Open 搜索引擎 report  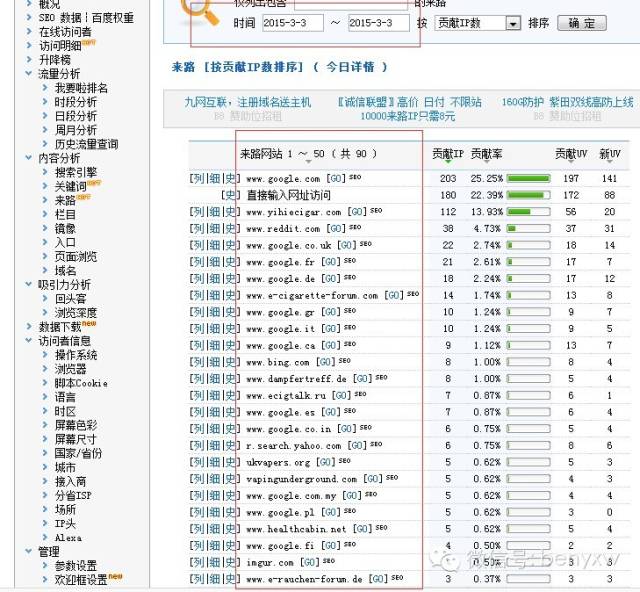pos(76,172)
